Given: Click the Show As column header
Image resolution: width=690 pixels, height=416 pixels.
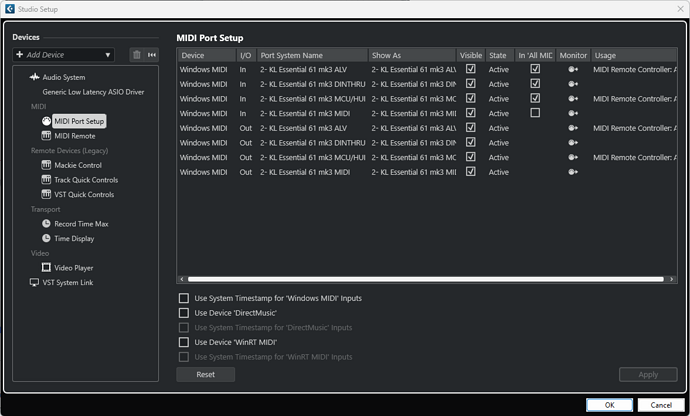Looking at the screenshot, I should [412, 55].
